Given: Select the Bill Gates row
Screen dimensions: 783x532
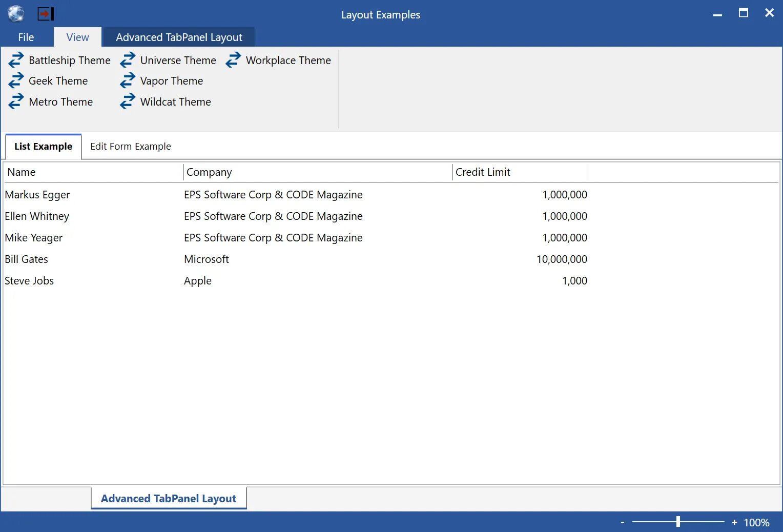Looking at the screenshot, I should coord(391,259).
